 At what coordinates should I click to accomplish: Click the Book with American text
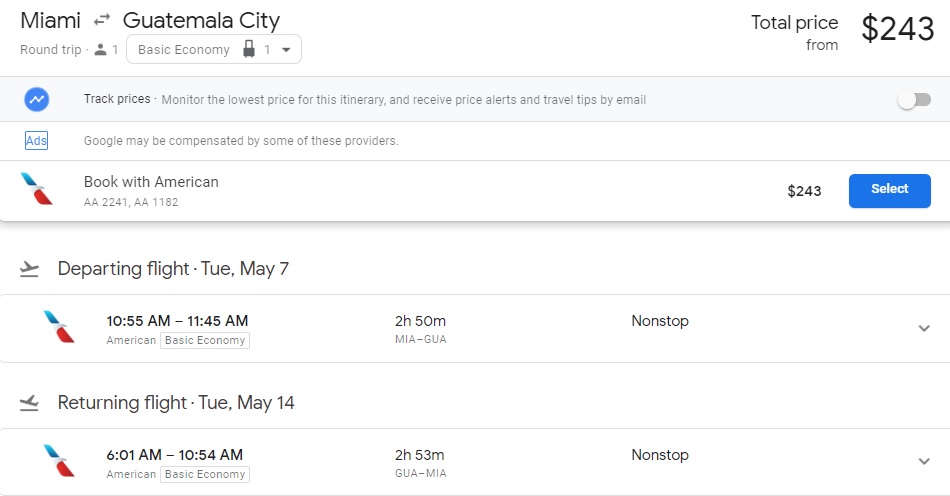[x=151, y=182]
